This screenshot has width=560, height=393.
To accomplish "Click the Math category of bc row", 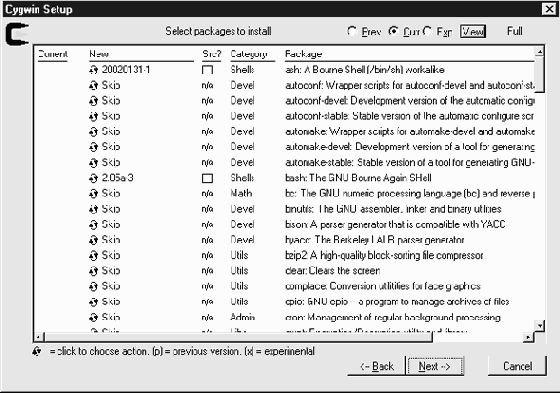I will click(x=241, y=193).
